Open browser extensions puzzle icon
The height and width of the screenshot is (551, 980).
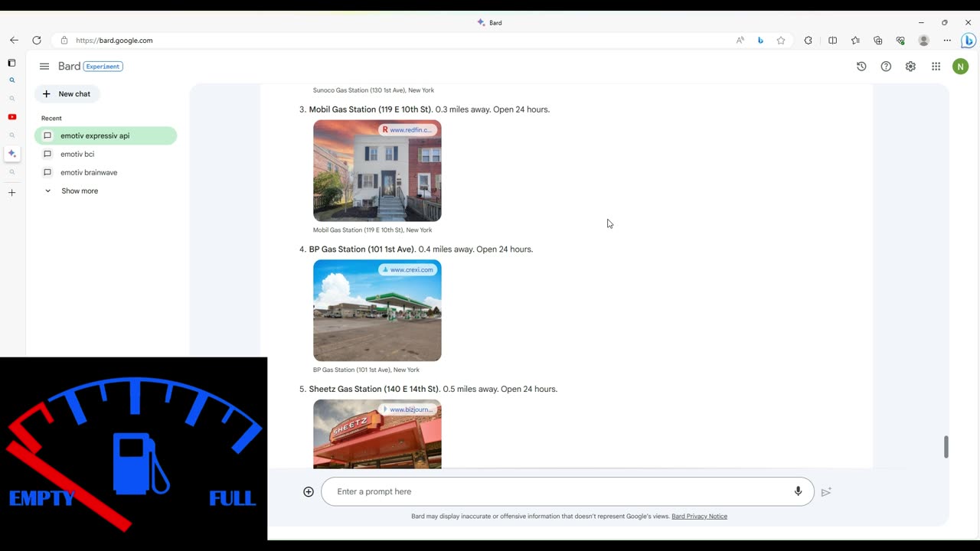click(808, 40)
